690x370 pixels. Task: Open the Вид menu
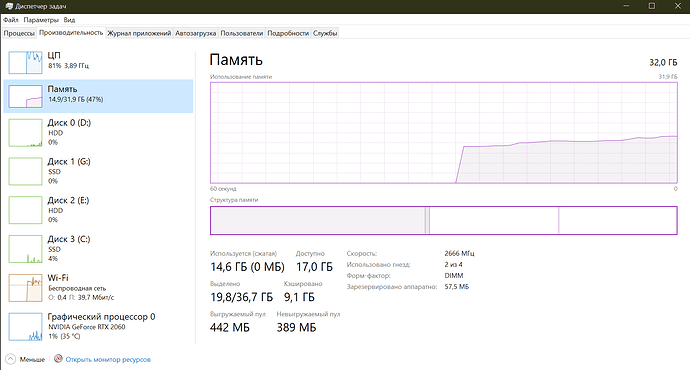[69, 20]
